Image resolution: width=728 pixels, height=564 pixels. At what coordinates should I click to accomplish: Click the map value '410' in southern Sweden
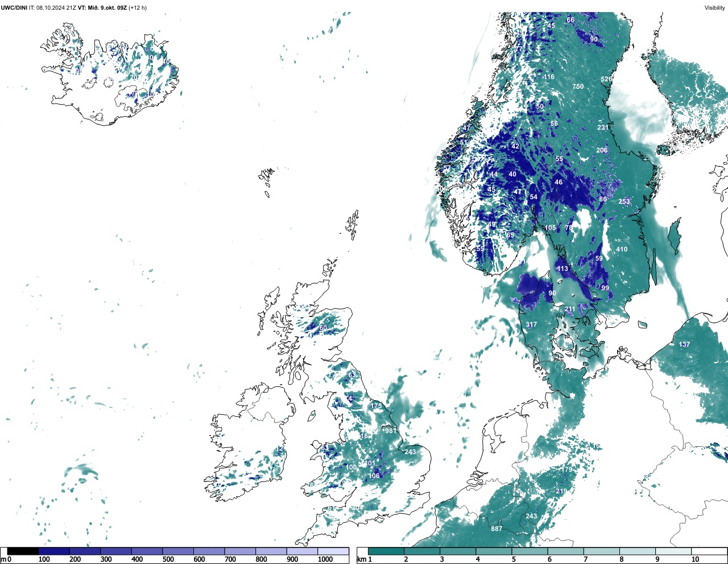[x=622, y=249]
